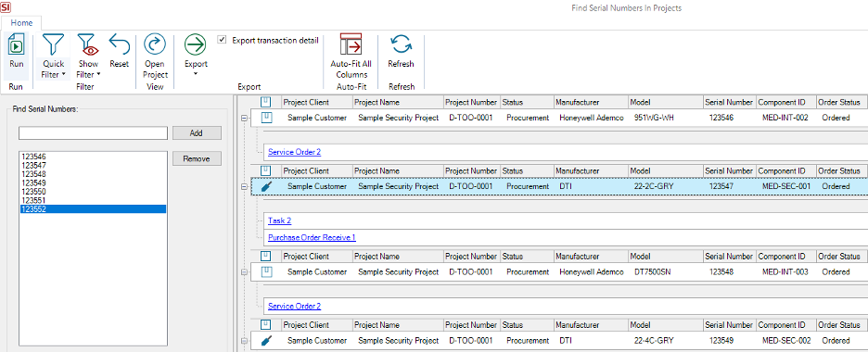Screen dimensions: 868x352
Task: Open the Export dropdown arrow
Action: [196, 73]
